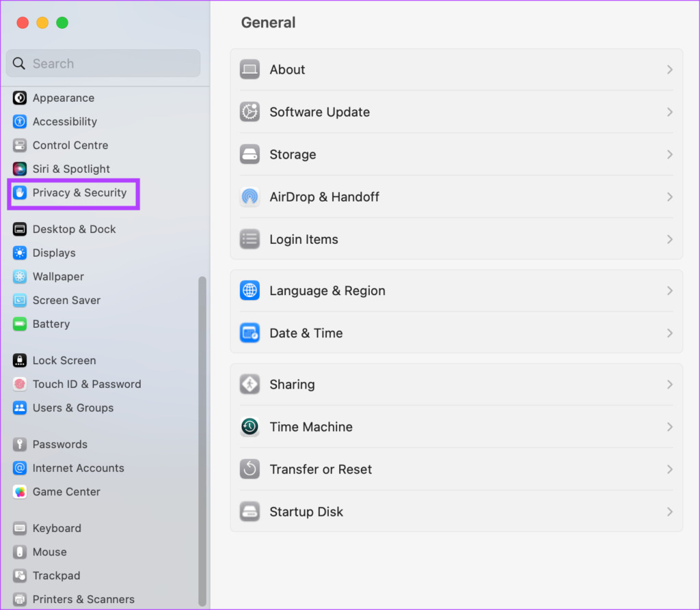Click the Control Centre sidebar icon
The height and width of the screenshot is (610, 700).
[x=20, y=145]
